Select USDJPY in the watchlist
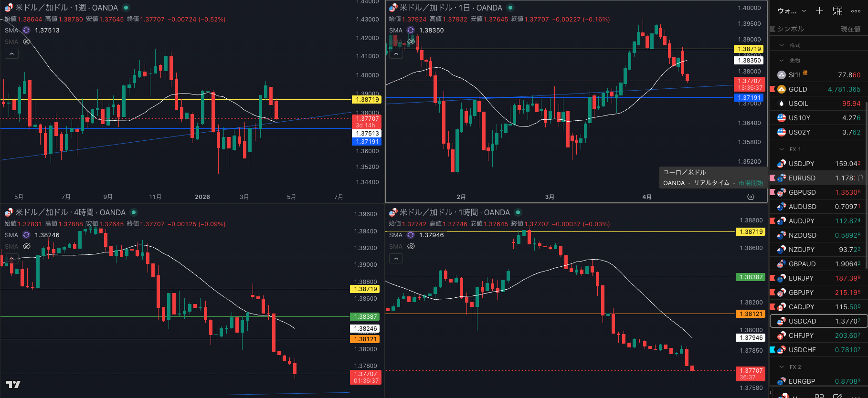This screenshot has height=398, width=868. [x=801, y=164]
